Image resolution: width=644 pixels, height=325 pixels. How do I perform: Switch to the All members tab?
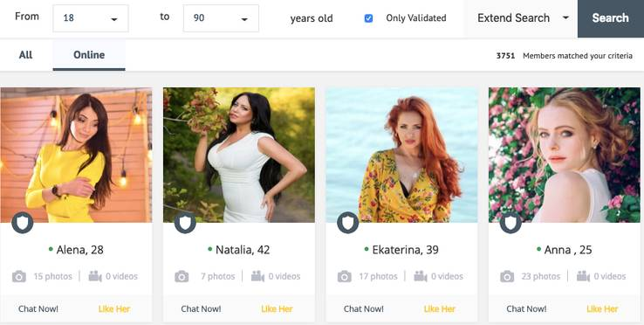point(25,55)
